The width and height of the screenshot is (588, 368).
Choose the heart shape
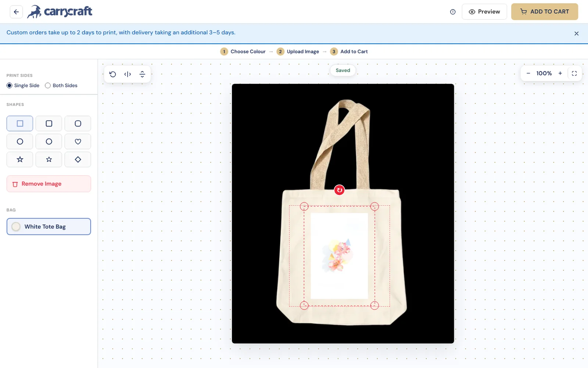(x=78, y=141)
